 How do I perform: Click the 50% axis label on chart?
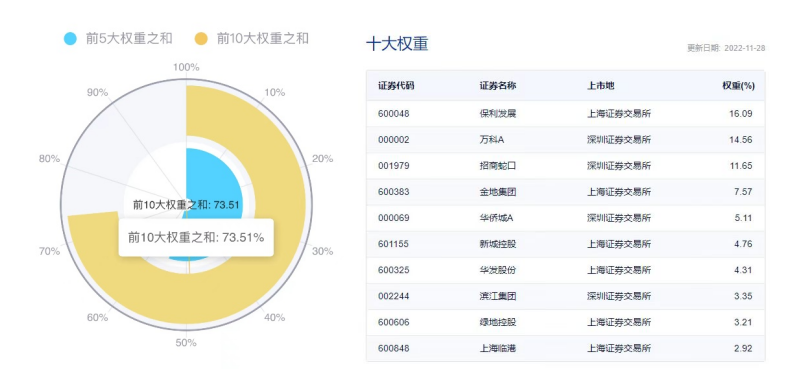coord(186,342)
